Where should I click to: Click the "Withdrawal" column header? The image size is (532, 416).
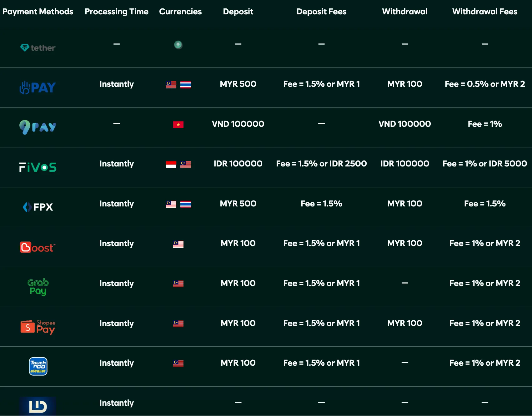coord(405,12)
